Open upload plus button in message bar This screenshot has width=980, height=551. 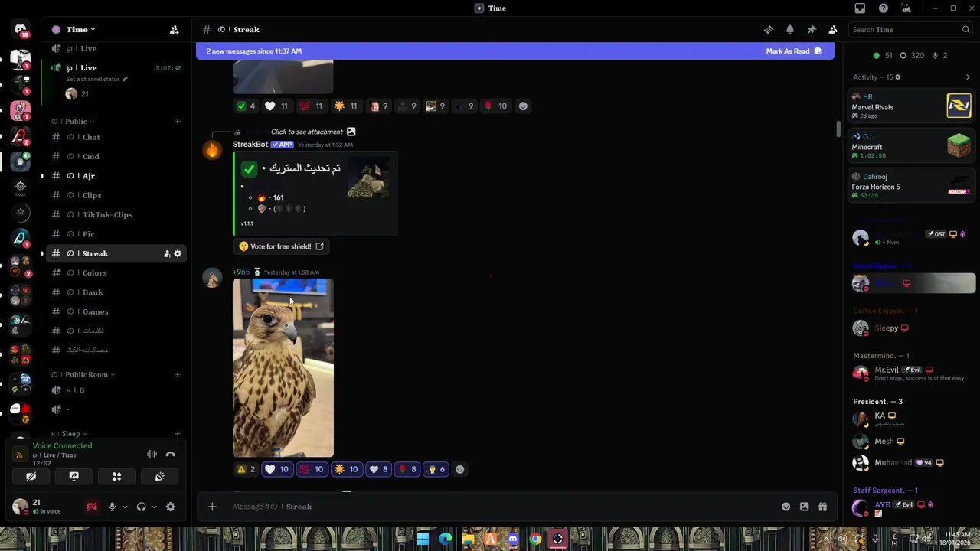click(212, 507)
